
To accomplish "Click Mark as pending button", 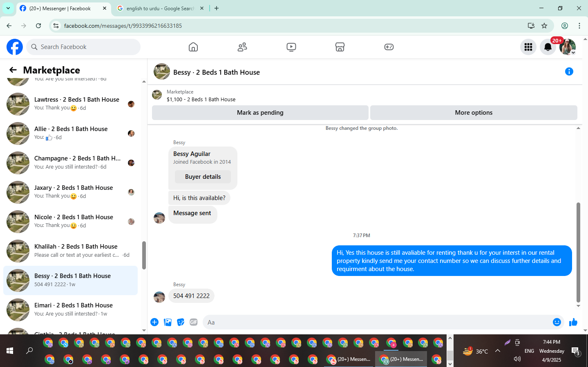I will (x=260, y=113).
